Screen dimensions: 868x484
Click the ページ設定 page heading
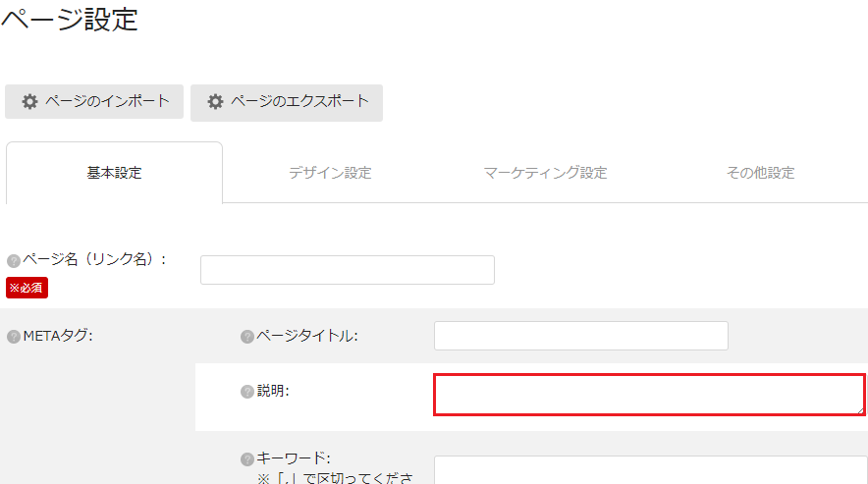coord(70,20)
